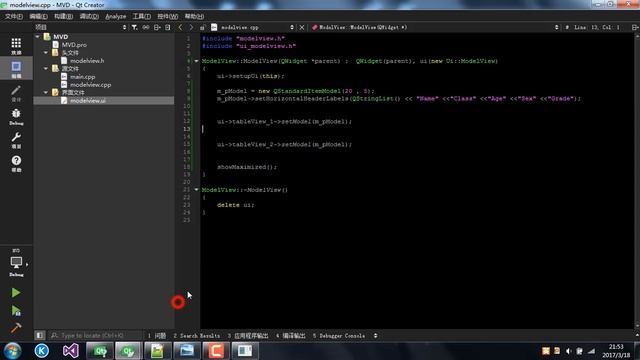Click the volume speaker tray icon
640x360 pixels.
click(x=568, y=351)
